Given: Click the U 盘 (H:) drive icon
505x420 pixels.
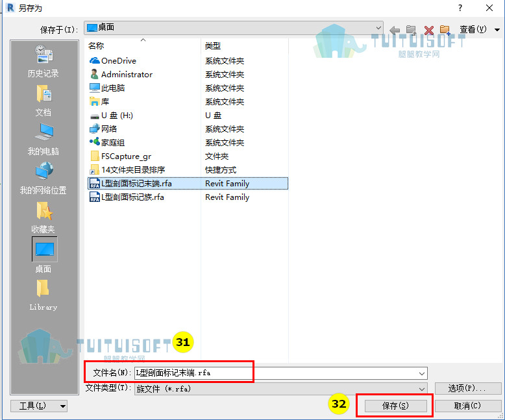Looking at the screenshot, I should point(94,116).
